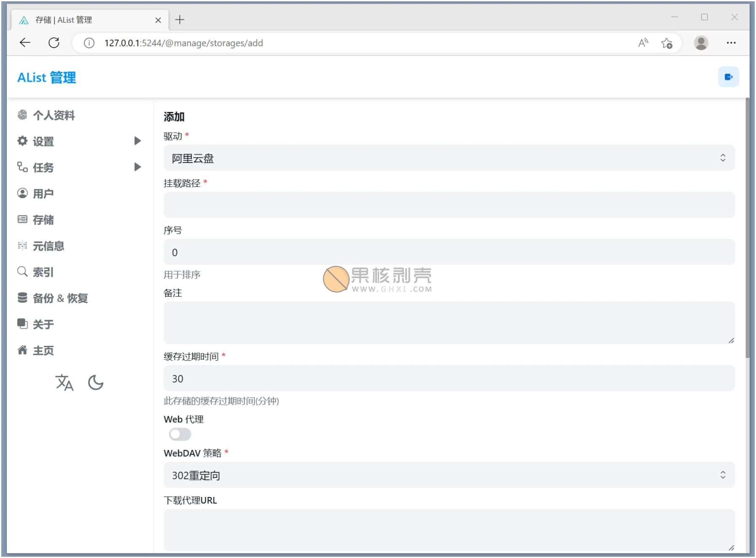
Task: Enable the Web 代理 switch
Action: tap(180, 434)
